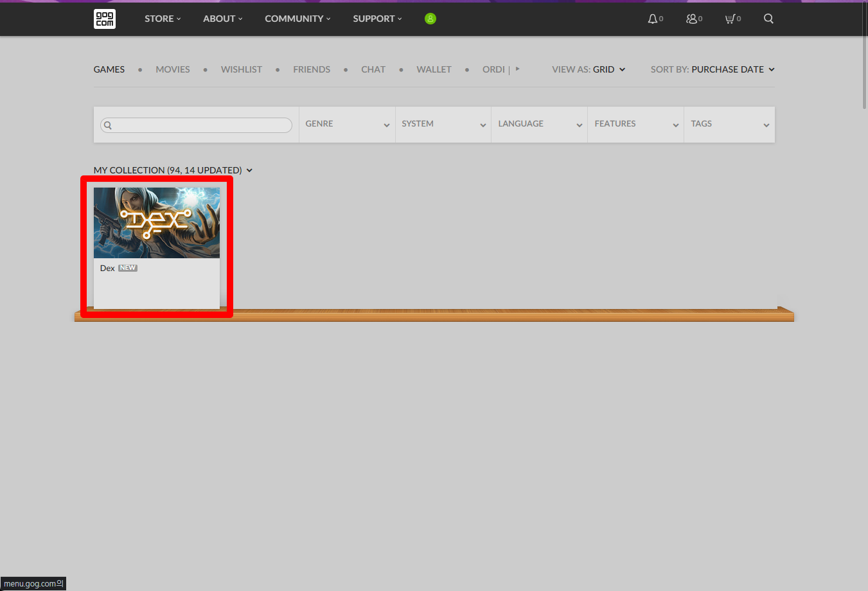
Task: Expand the TAGS filter
Action: (730, 125)
